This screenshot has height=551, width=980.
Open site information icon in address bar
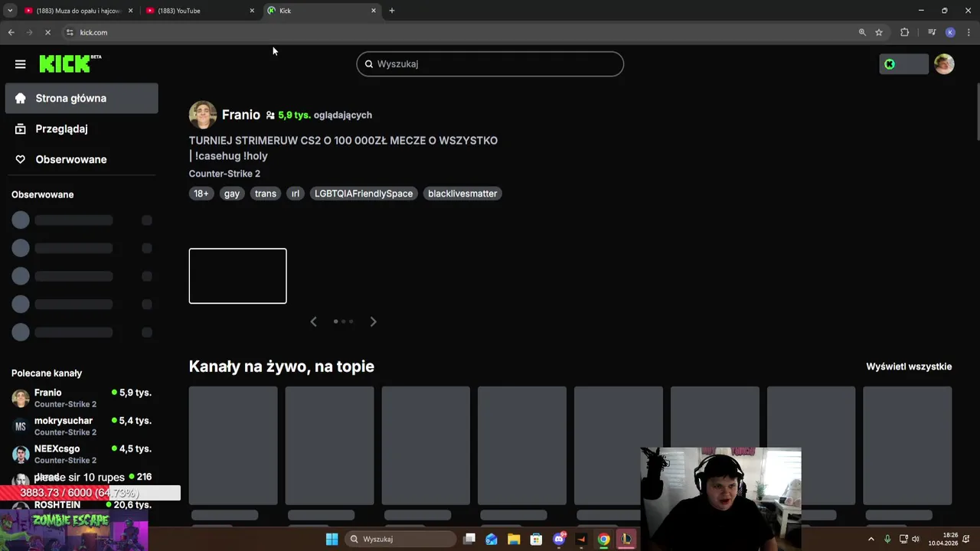point(70,32)
